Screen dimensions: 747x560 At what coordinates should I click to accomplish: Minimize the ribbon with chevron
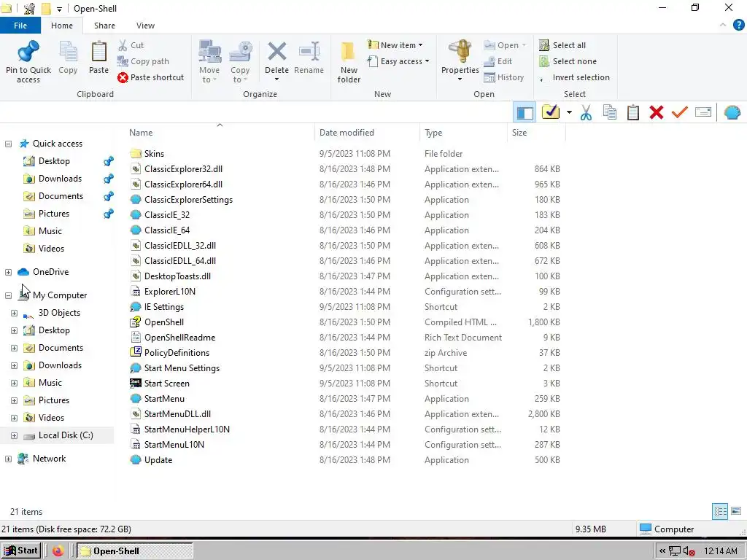pos(723,26)
